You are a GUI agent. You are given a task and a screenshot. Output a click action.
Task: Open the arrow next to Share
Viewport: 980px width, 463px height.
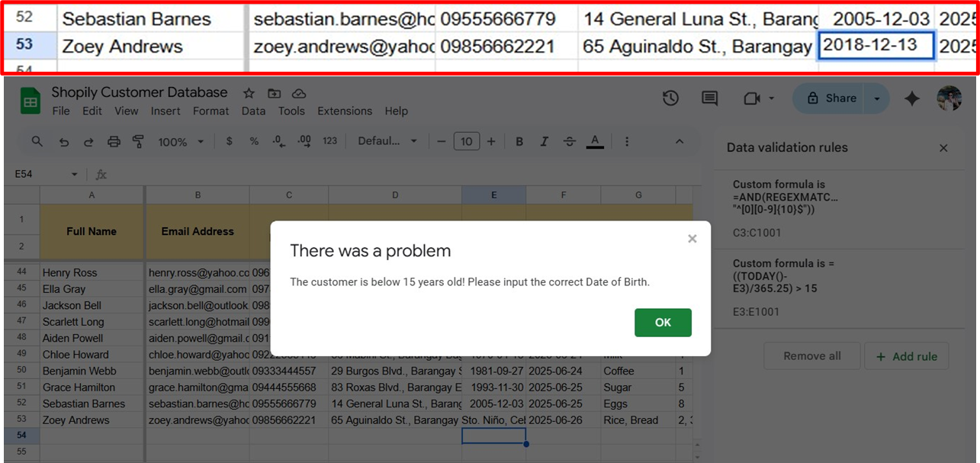[x=877, y=98]
